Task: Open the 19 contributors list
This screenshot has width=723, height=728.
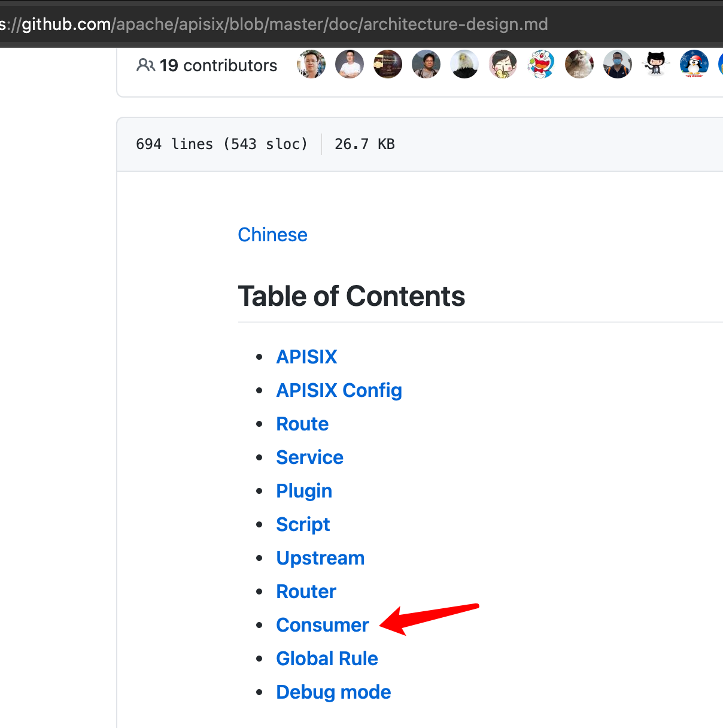Action: point(218,65)
